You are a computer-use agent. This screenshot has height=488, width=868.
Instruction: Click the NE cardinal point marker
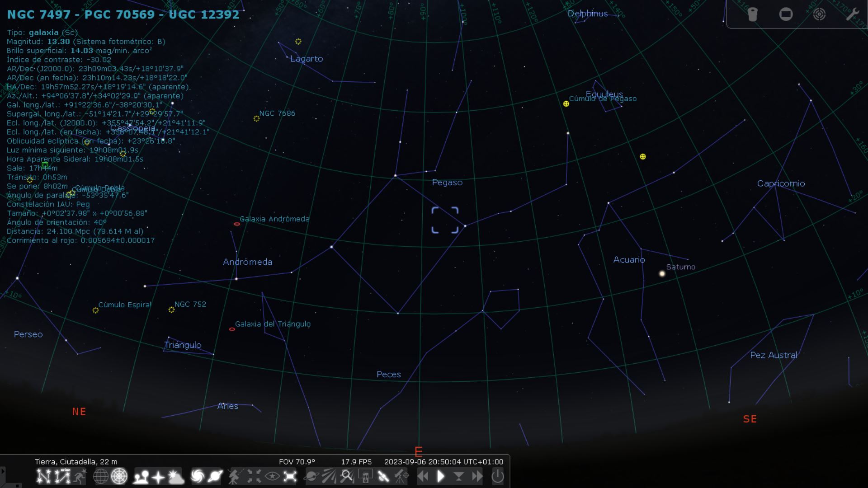tap(79, 412)
